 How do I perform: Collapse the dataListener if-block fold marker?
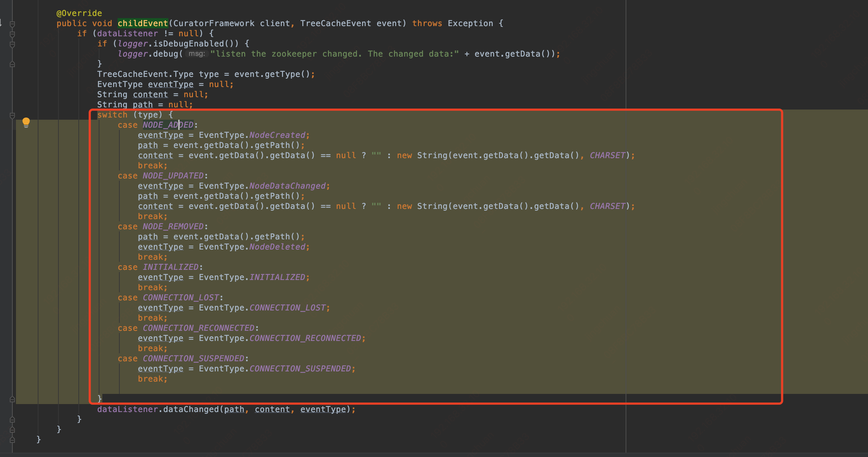(x=12, y=34)
